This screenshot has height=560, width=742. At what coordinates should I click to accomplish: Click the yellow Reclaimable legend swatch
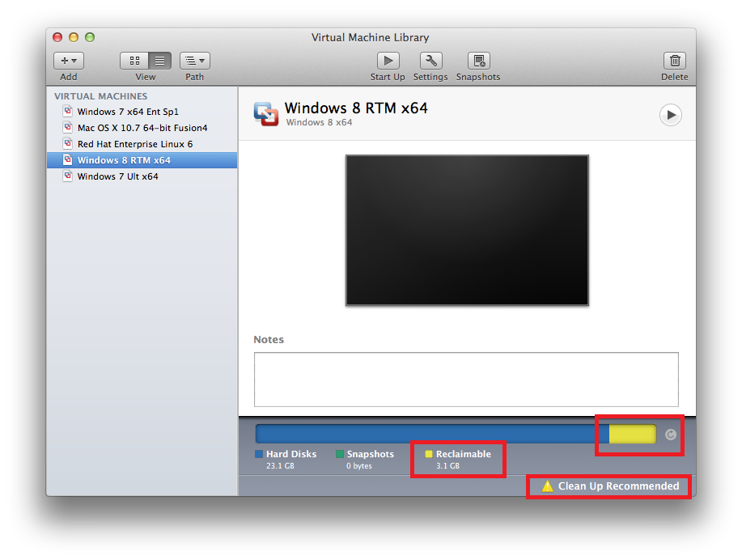tap(429, 454)
